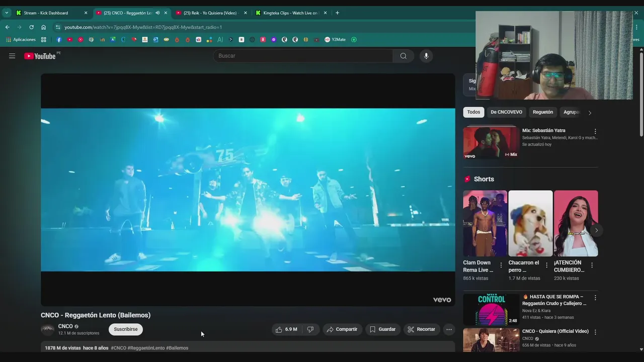Focus the Buscar search field
644x362 pixels.
pyautogui.click(x=303, y=56)
